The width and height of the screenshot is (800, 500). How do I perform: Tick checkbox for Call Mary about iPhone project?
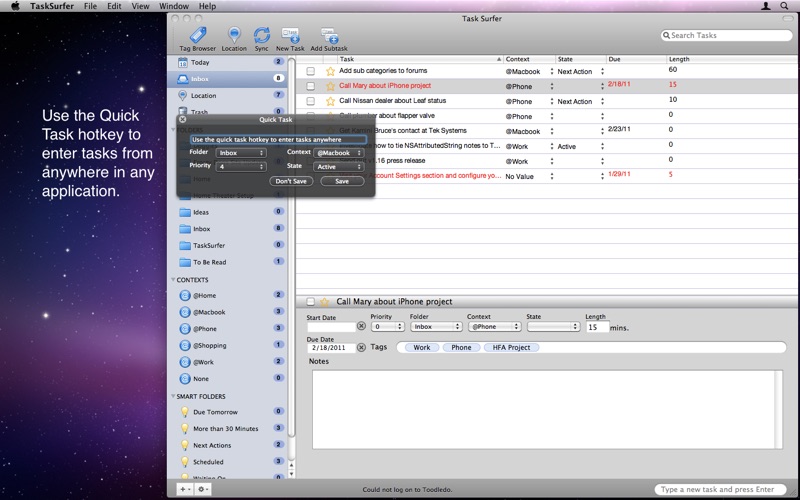click(x=311, y=86)
